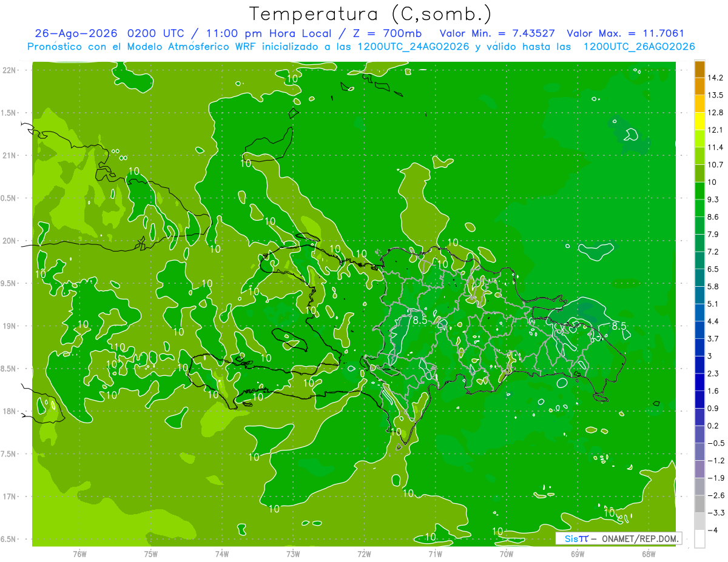Viewport: 728px width, 562px height.
Task: Click the 71W longitude axis label
Action: pos(435,554)
